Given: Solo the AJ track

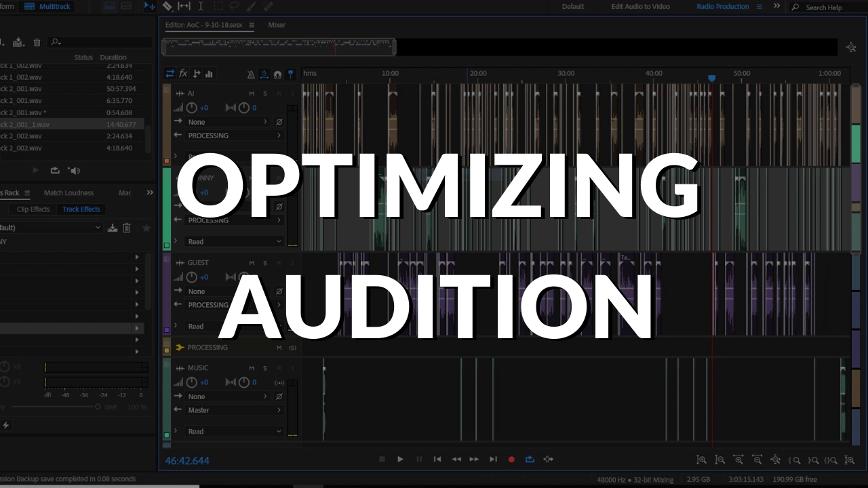Looking at the screenshot, I should point(265,94).
